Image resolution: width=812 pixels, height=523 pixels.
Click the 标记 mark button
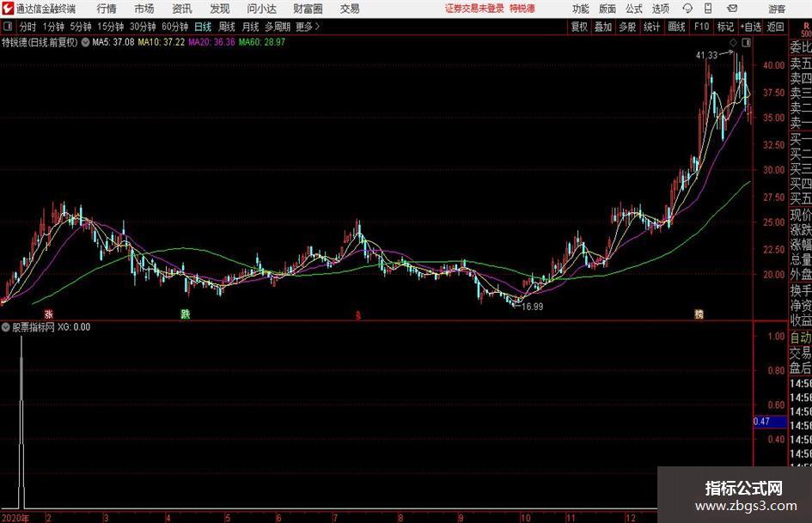[725, 27]
